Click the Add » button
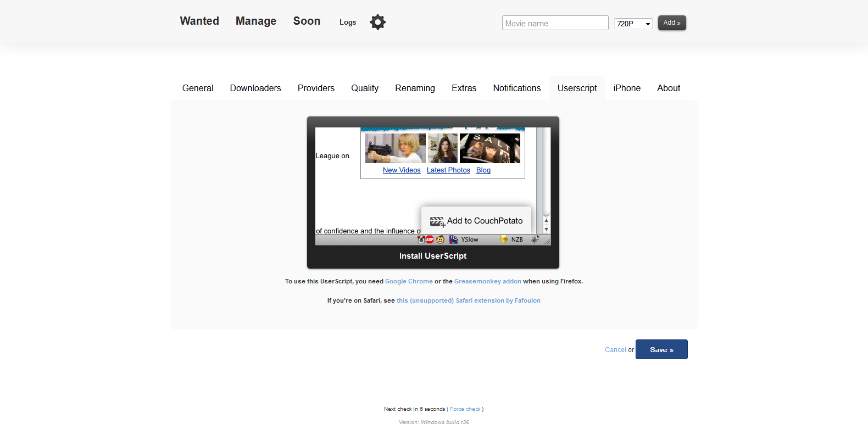The width and height of the screenshot is (868, 435). (672, 23)
